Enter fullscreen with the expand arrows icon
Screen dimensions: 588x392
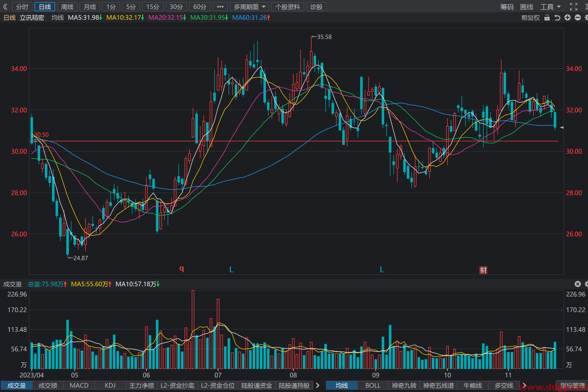click(x=574, y=7)
